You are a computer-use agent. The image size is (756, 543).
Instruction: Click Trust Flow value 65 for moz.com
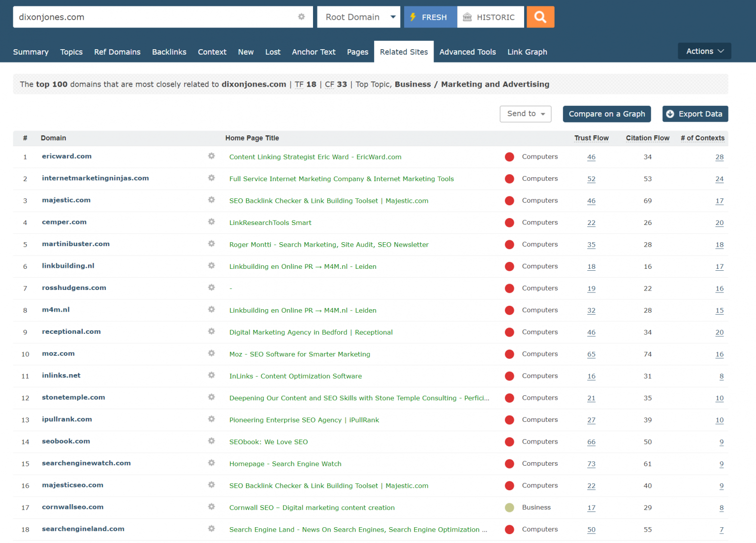[591, 354]
